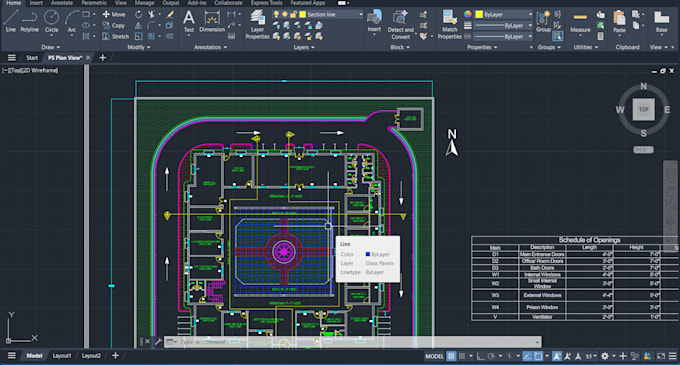Image resolution: width=680 pixels, height=365 pixels.
Task: Open the object color wheel icon
Action: click(x=468, y=14)
